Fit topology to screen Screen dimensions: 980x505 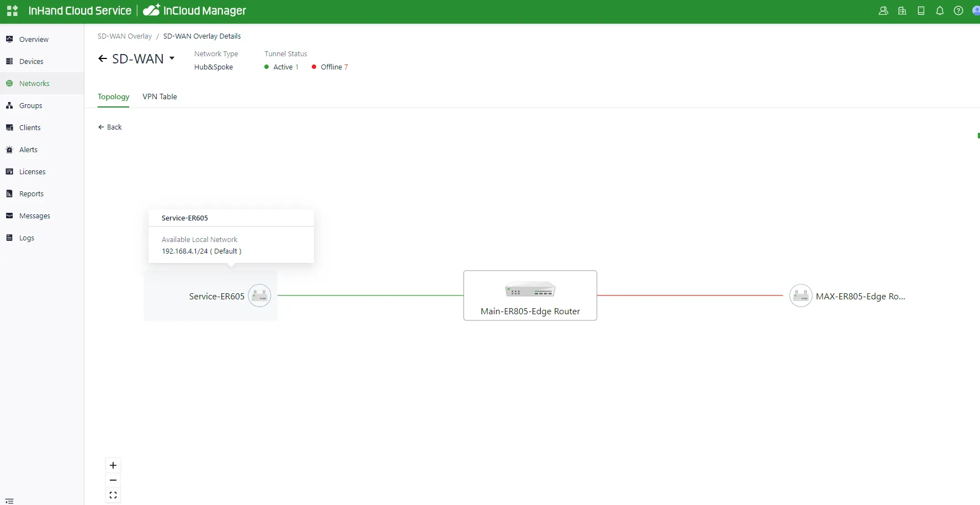point(113,495)
